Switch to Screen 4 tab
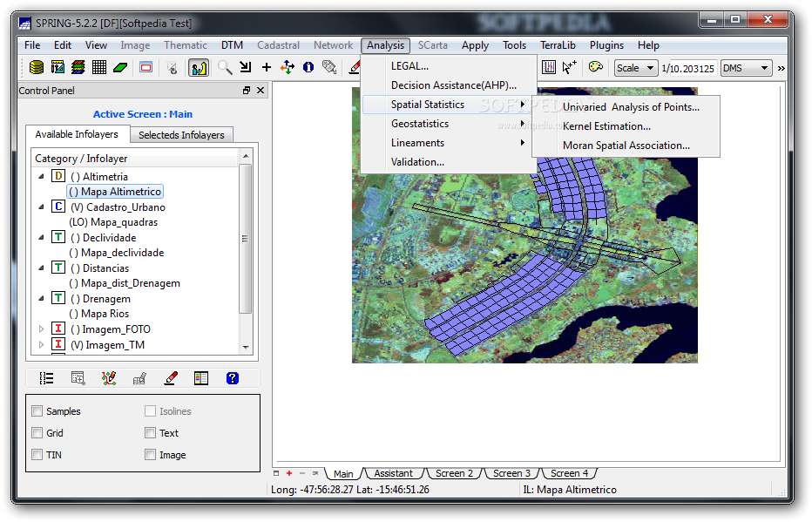 click(x=569, y=473)
